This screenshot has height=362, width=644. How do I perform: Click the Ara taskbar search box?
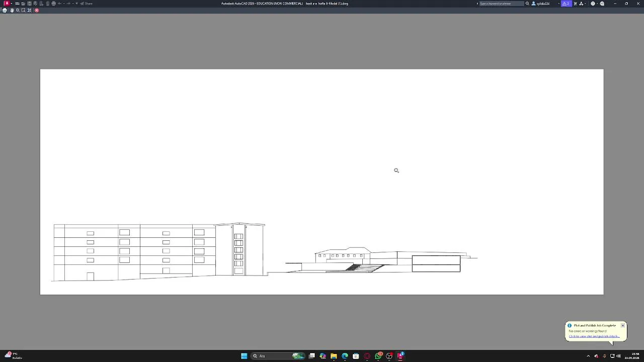[x=278, y=356]
